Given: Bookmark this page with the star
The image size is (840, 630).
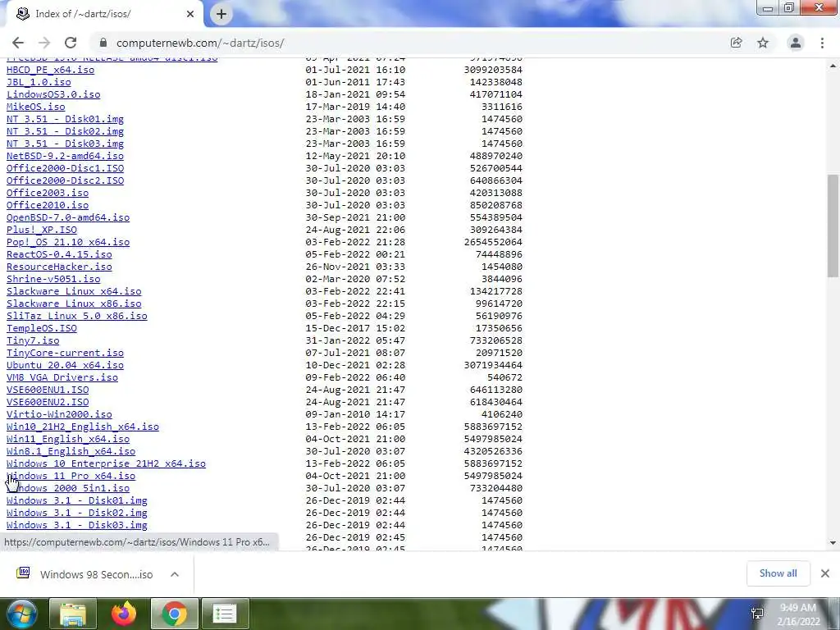Looking at the screenshot, I should (x=763, y=43).
